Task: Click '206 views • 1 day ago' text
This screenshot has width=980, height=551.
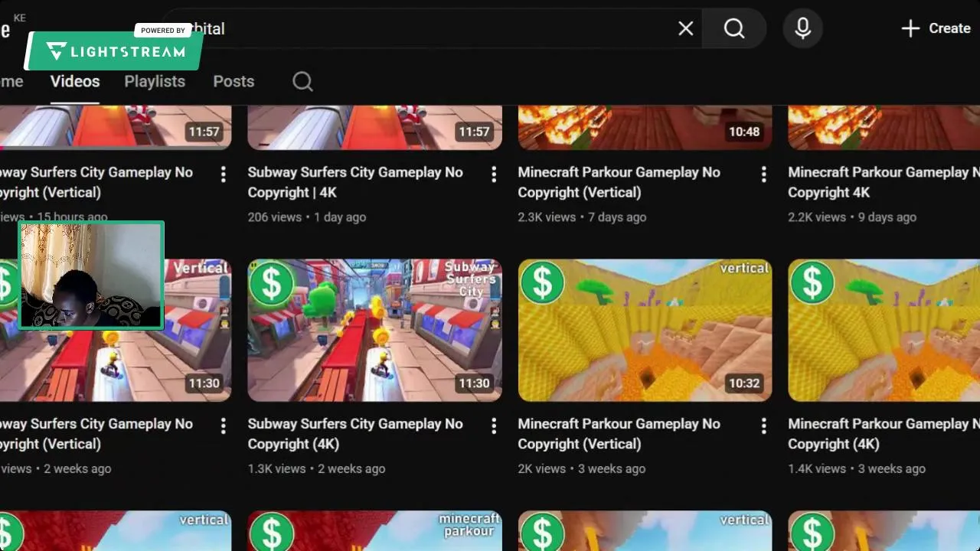Action: click(x=307, y=217)
